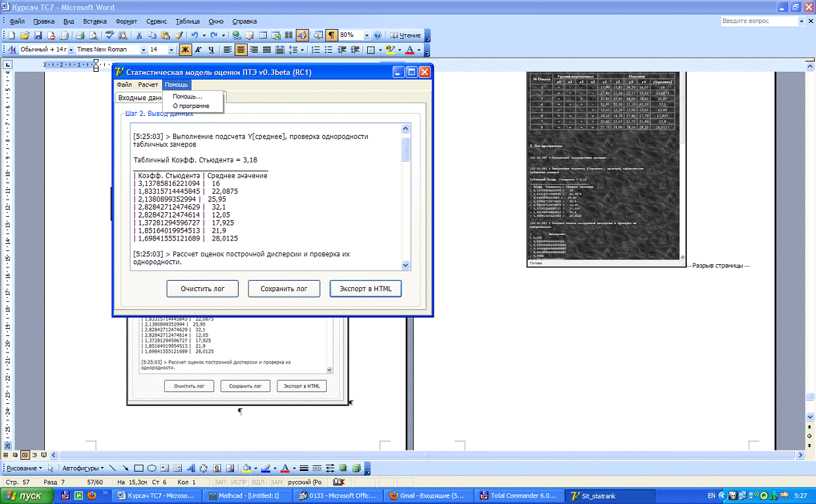Insert WordArt from the drawing toolbar

tap(190, 468)
